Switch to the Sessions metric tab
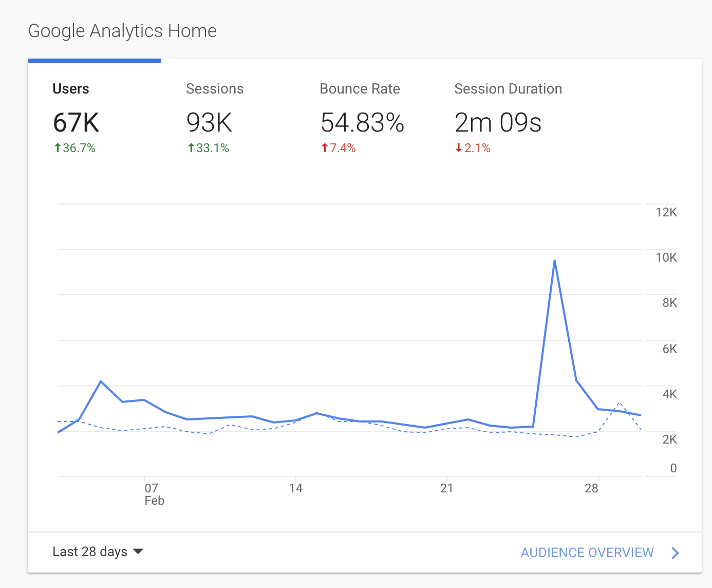This screenshot has height=588, width=712. coord(228,113)
